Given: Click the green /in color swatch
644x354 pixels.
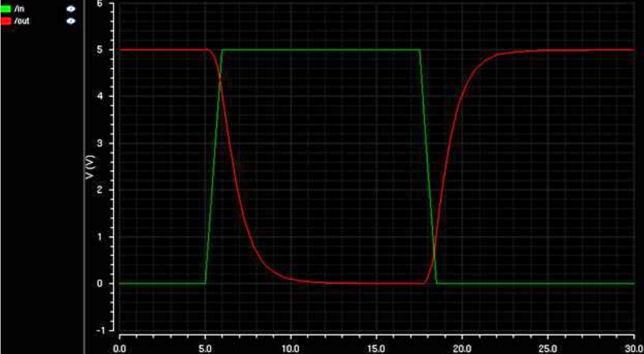Looking at the screenshot, I should point(5,9).
